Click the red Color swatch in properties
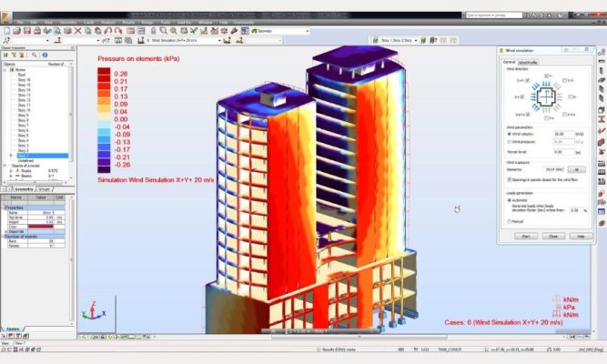The height and width of the screenshot is (364, 607). [x=40, y=226]
